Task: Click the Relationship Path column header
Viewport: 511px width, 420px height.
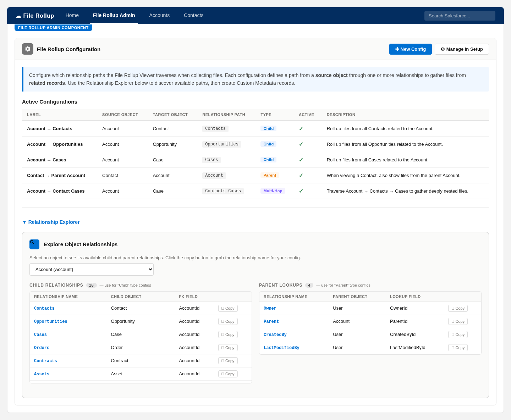Action: click(x=224, y=115)
